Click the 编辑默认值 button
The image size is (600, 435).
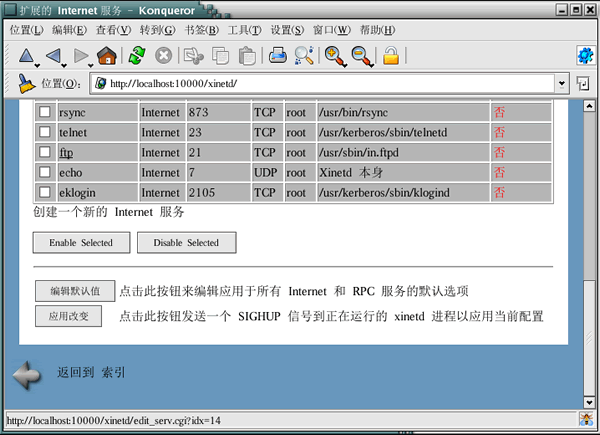[x=75, y=291]
